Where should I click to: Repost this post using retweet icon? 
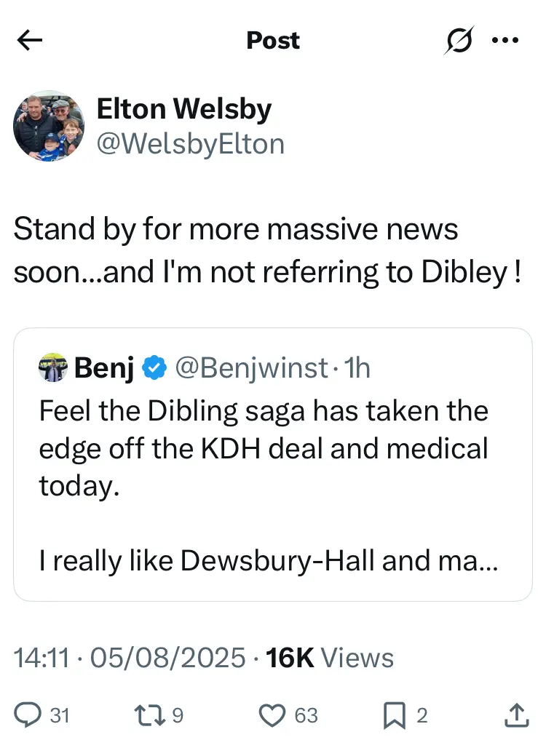151,716
